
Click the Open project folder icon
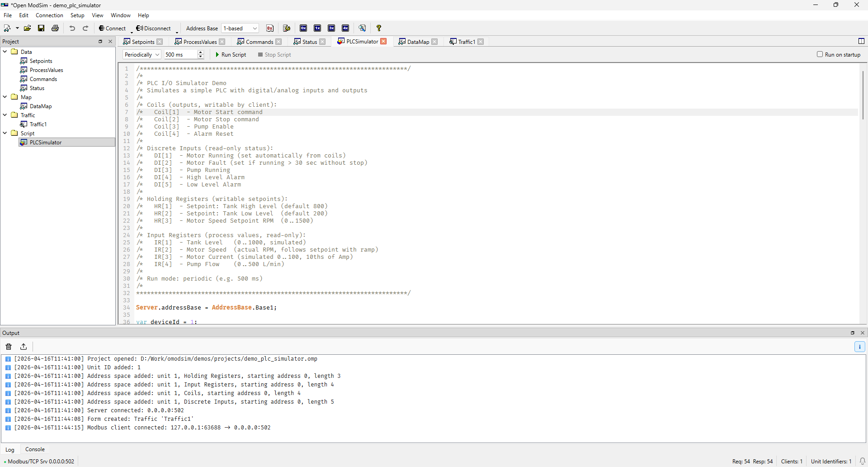click(28, 28)
